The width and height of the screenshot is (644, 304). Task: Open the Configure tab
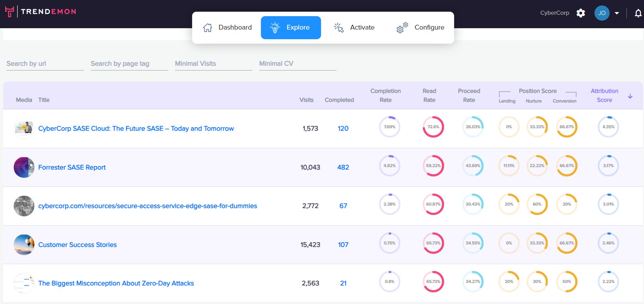[x=420, y=28]
